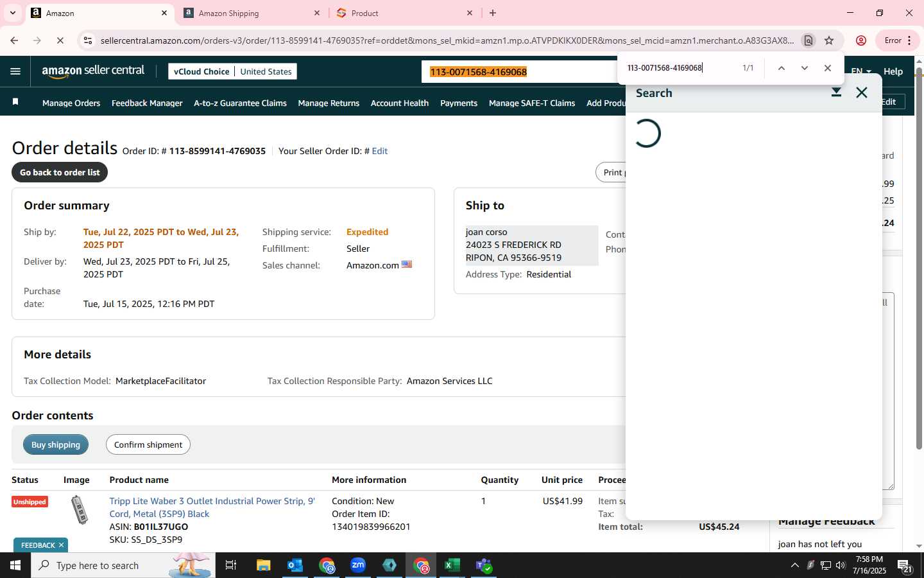Close the FEEDBACK tab with its X
This screenshot has height=578, width=924.
point(61,545)
